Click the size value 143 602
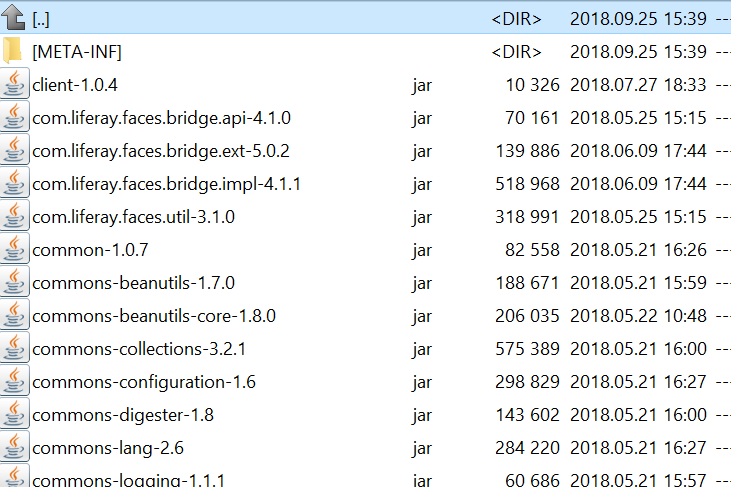The image size is (740, 497). (527, 415)
